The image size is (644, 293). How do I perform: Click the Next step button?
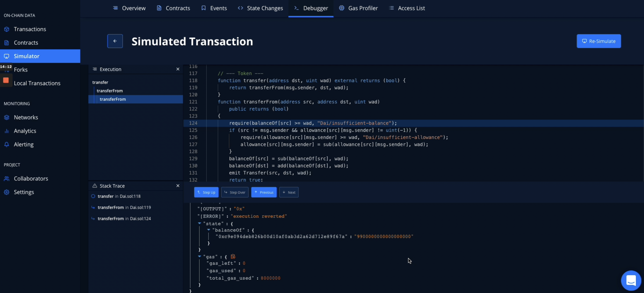pyautogui.click(x=289, y=192)
